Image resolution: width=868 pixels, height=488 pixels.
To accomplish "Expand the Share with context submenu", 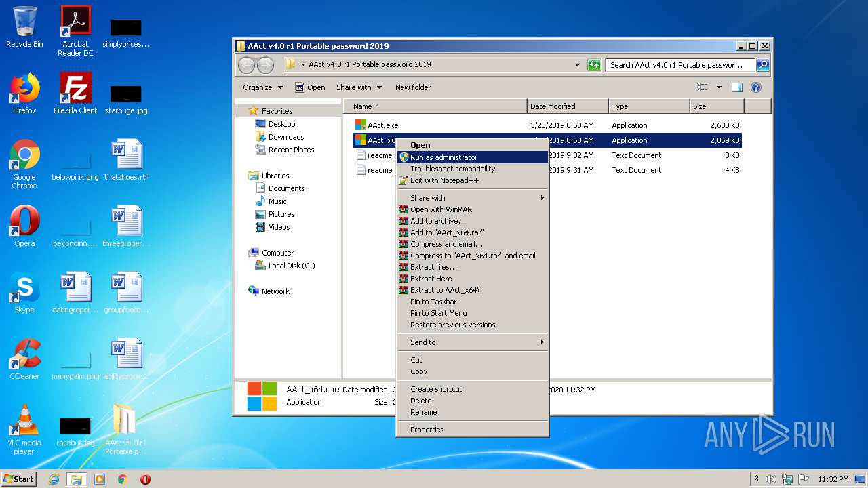I will [x=473, y=198].
